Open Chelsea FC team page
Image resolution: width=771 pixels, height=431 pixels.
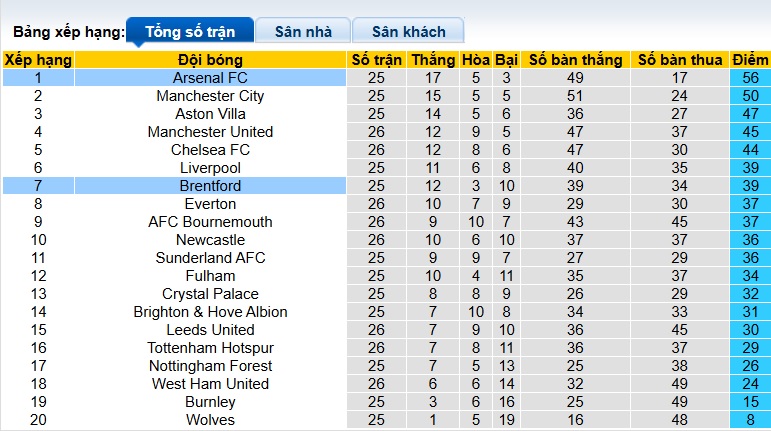(x=210, y=150)
